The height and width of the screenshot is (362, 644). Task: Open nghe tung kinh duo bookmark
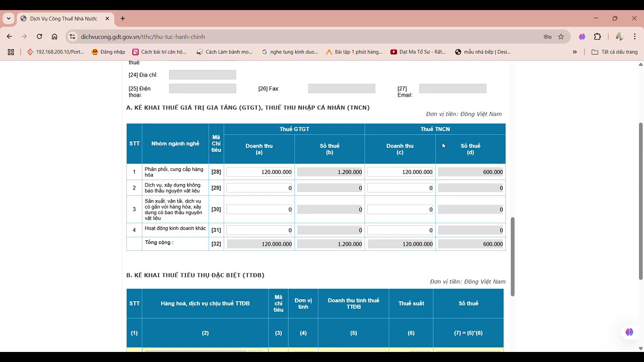pyautogui.click(x=290, y=52)
